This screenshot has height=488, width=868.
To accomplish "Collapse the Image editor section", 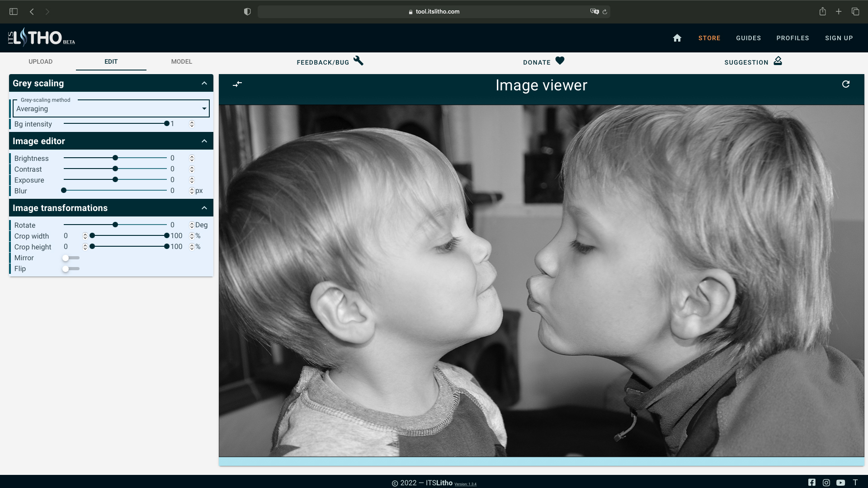I will [x=204, y=141].
